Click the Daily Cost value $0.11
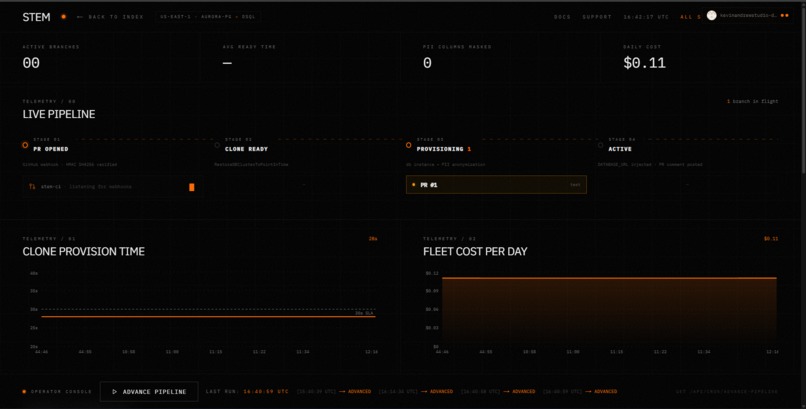806x409 pixels. coord(645,63)
